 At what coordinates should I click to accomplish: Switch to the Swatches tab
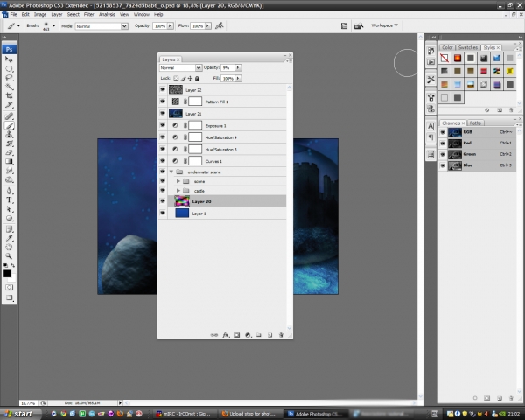468,47
